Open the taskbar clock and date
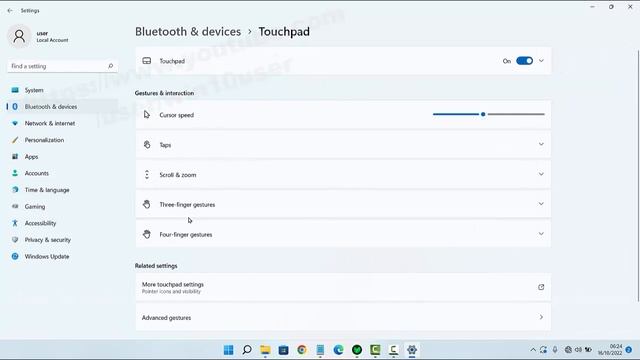The width and height of the screenshot is (640, 360). point(611,350)
